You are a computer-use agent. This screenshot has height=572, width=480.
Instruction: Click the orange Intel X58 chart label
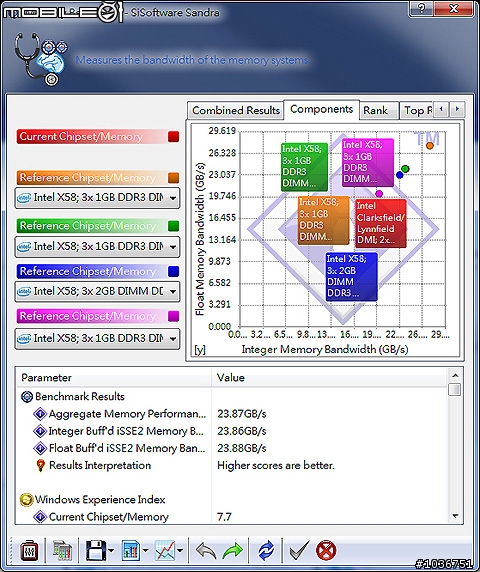click(x=323, y=220)
